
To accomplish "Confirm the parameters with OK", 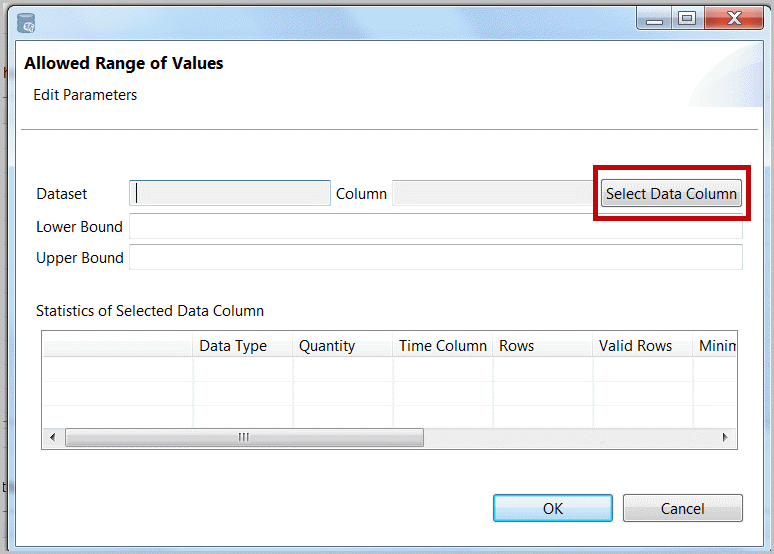I will 552,508.
